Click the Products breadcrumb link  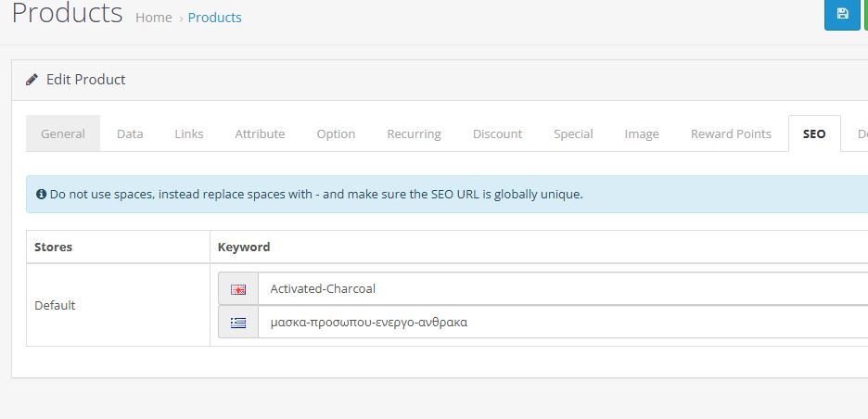coord(215,18)
